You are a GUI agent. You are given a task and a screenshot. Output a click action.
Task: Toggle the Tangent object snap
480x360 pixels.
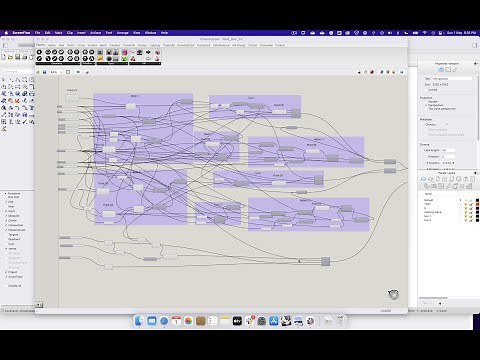pyautogui.click(x=11, y=235)
